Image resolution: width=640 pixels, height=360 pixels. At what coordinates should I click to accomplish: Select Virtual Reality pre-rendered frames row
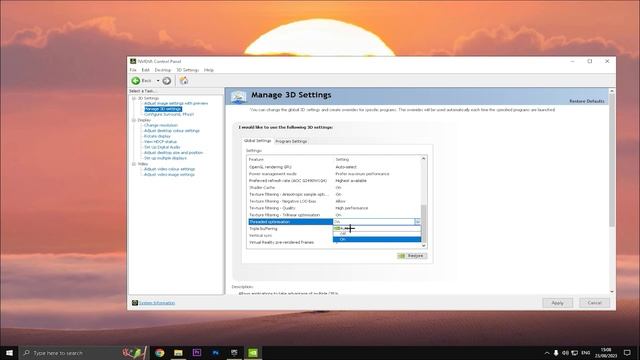(x=290, y=242)
